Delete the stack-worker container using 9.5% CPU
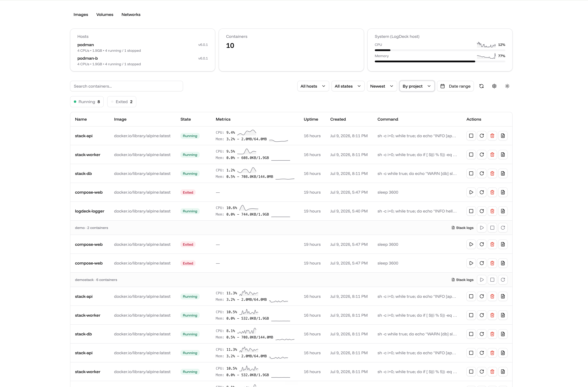This screenshot has height=387, width=588. pyautogui.click(x=492, y=155)
